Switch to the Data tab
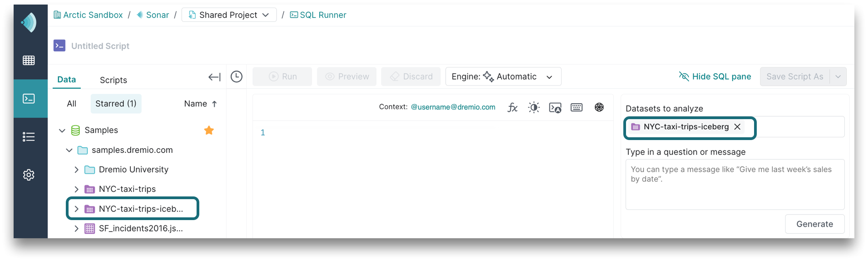 [67, 80]
